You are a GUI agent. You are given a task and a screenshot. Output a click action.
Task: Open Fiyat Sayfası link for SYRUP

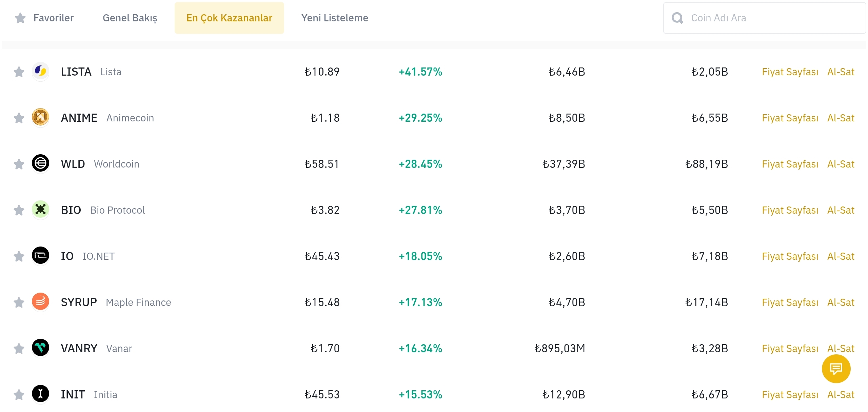point(790,302)
